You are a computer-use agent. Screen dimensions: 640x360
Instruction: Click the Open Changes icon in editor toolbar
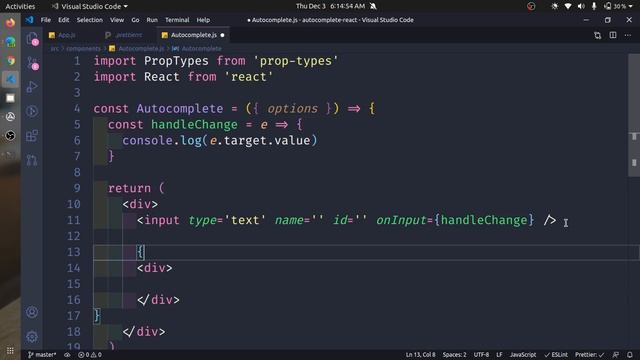point(598,36)
